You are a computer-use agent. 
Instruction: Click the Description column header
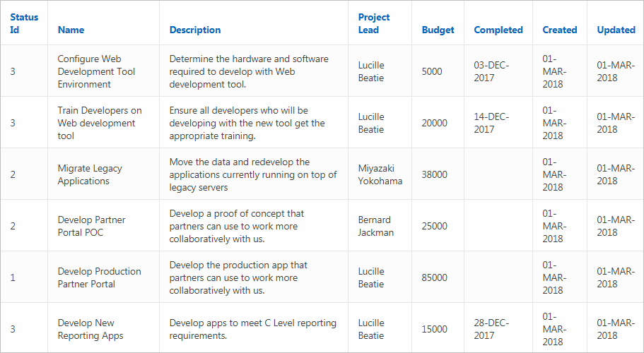click(195, 30)
